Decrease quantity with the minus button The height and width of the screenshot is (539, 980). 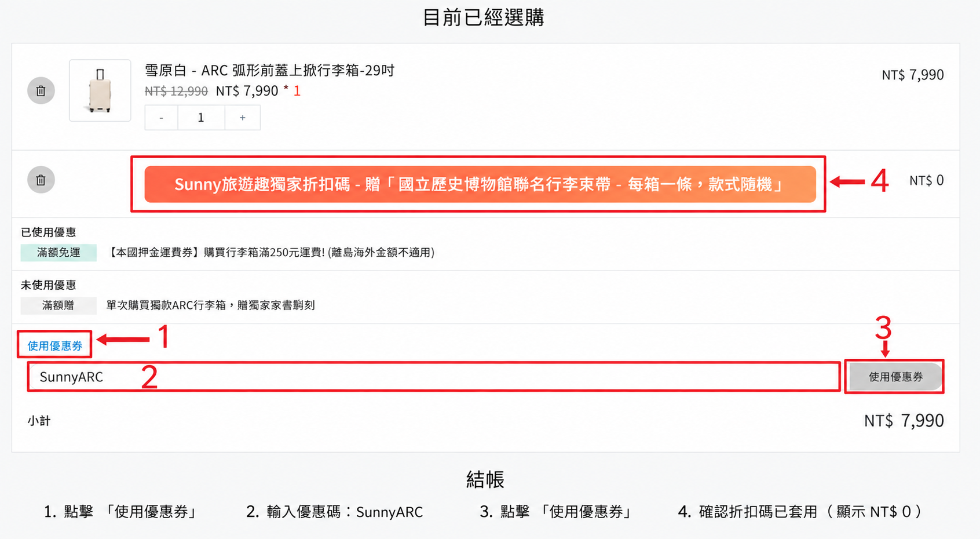pyautogui.click(x=161, y=118)
